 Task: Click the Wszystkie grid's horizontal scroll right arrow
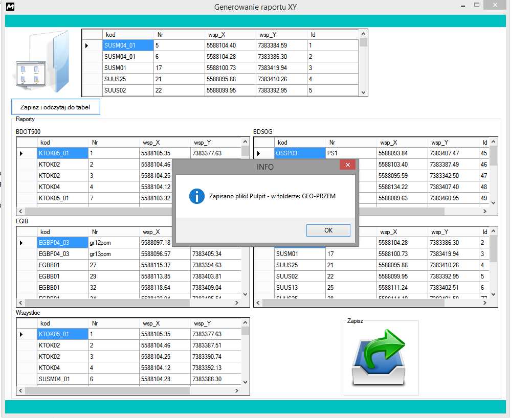(237, 390)
